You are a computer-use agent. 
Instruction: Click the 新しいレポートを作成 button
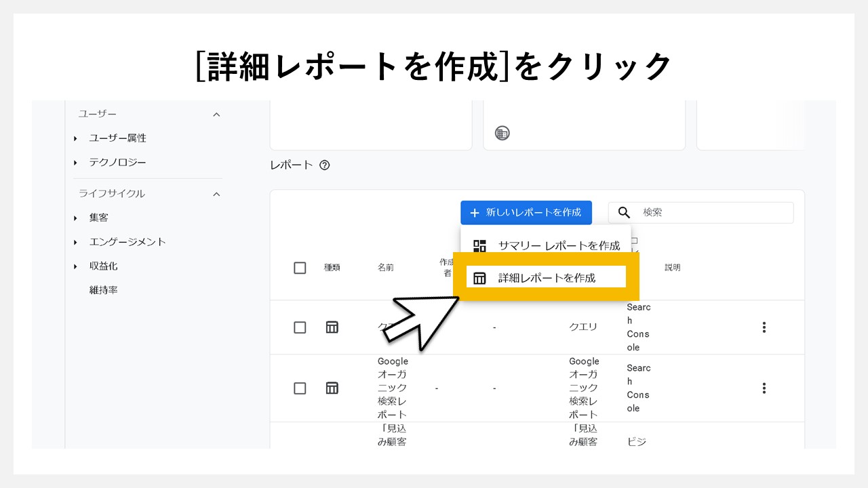tap(526, 212)
